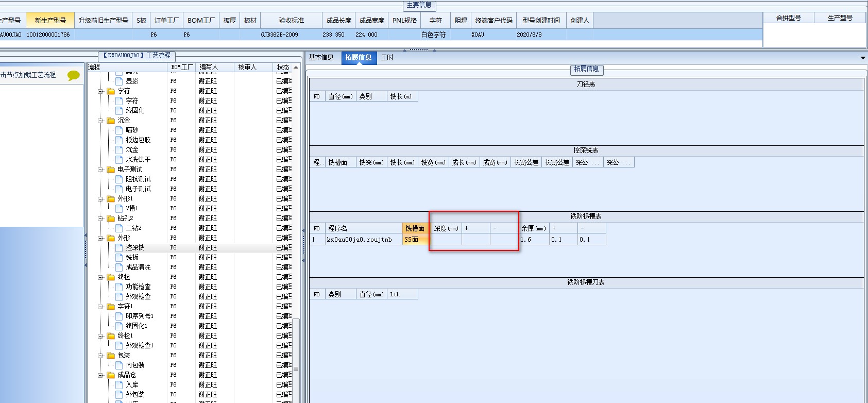Click folder icon of 电子测试 group
Viewport: 868px width, 403px height.
coord(111,169)
